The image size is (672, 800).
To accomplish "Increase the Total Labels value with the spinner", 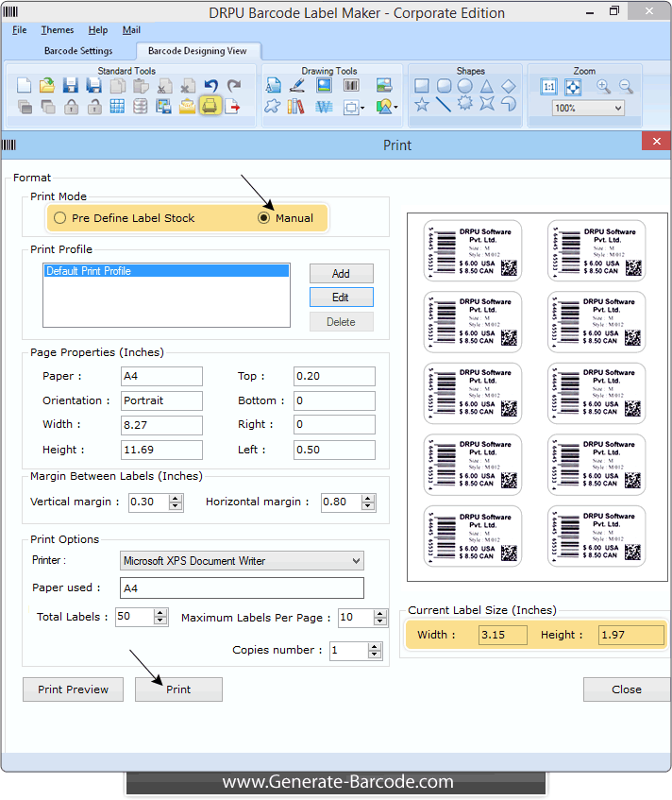I will 161,613.
